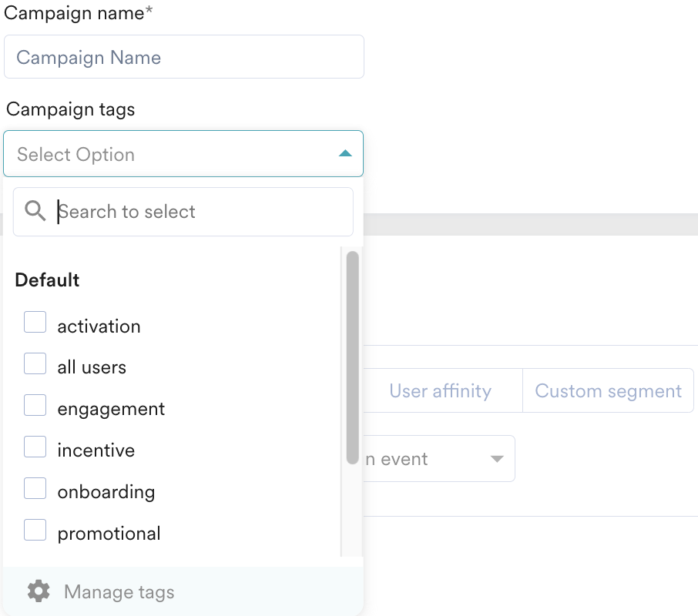Click the Default group heading
The image size is (698, 616).
click(48, 280)
